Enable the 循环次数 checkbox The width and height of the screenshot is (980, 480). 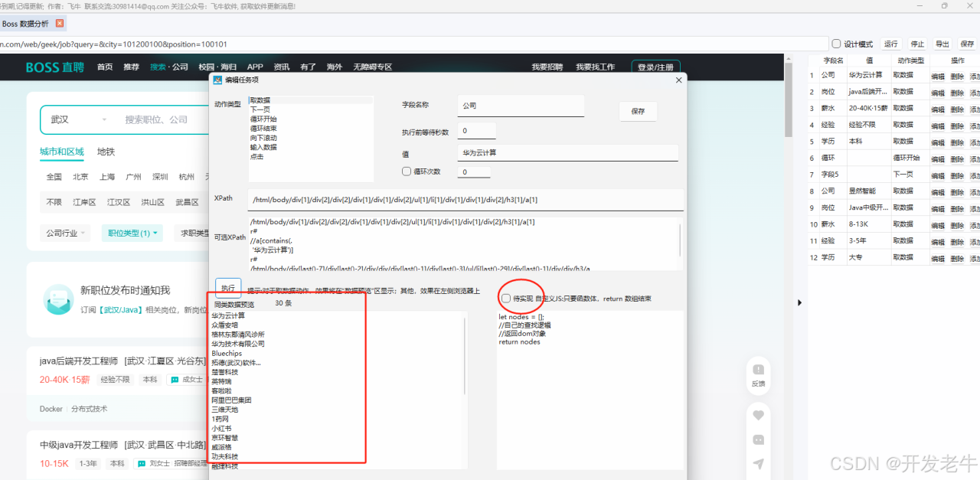click(x=407, y=171)
